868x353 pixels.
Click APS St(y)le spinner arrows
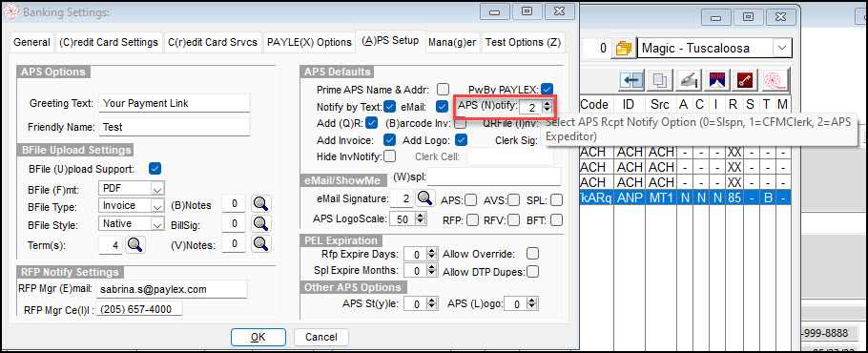click(x=431, y=303)
